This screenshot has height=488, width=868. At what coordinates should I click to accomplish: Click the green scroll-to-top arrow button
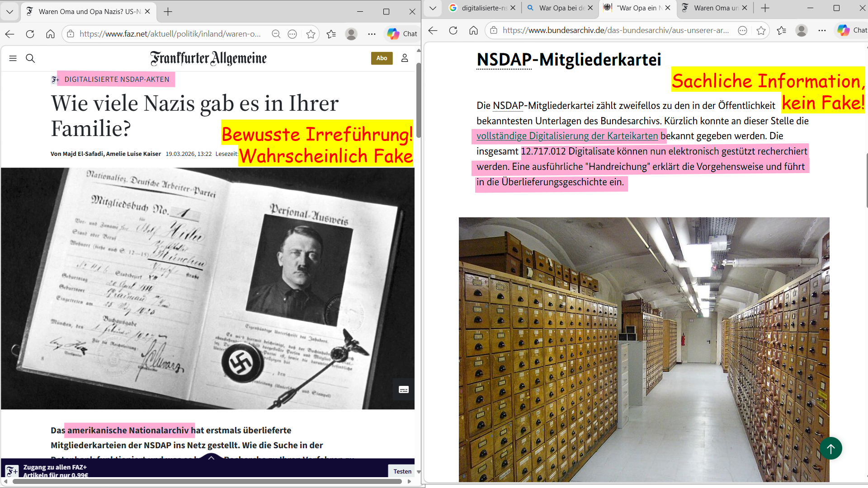[830, 448]
